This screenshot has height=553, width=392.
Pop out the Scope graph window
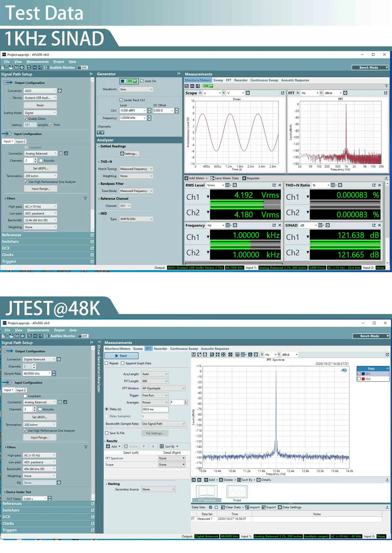click(283, 93)
